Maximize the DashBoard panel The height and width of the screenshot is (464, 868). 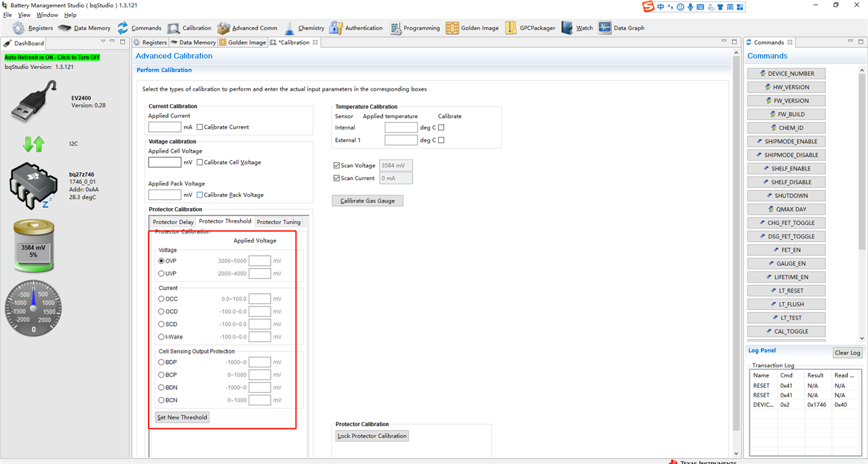tap(123, 42)
